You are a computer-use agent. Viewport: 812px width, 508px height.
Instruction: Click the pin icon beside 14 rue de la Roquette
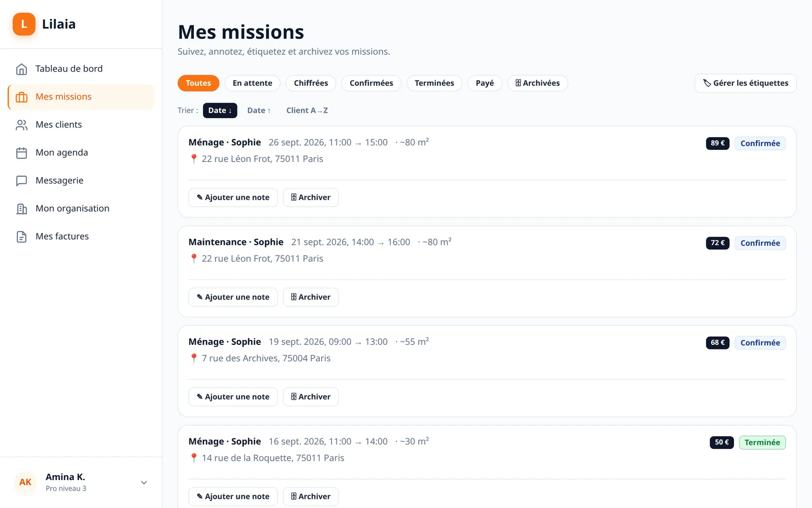tap(193, 458)
